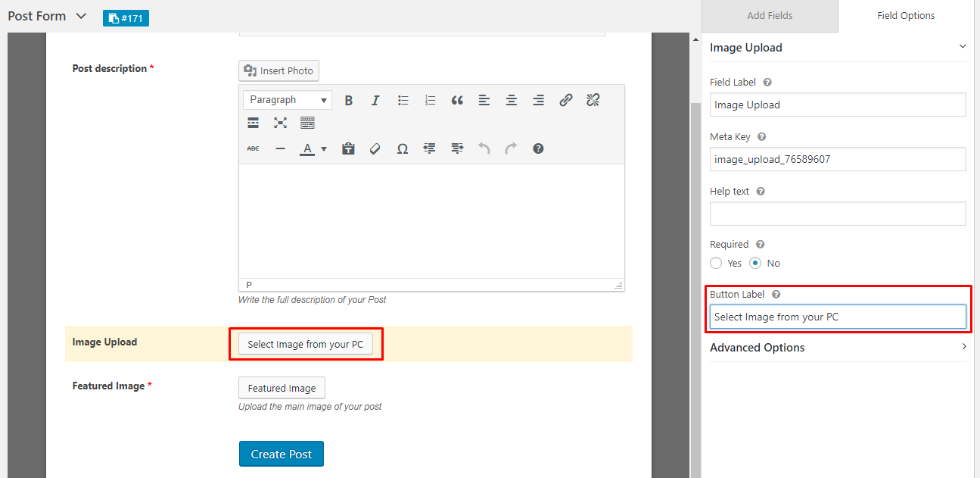Viewport: 980px width, 478px height.
Task: Apply strikethrough formatting
Action: click(x=254, y=148)
